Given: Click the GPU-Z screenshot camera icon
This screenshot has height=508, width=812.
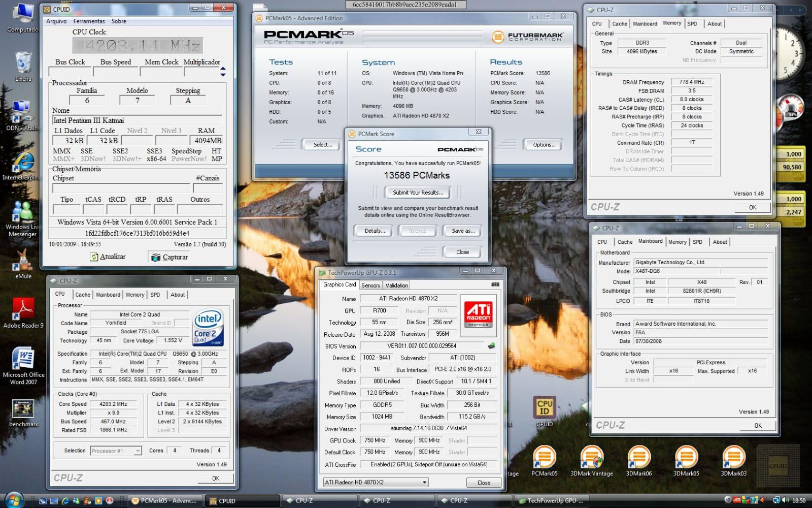Looking at the screenshot, I should click(495, 284).
